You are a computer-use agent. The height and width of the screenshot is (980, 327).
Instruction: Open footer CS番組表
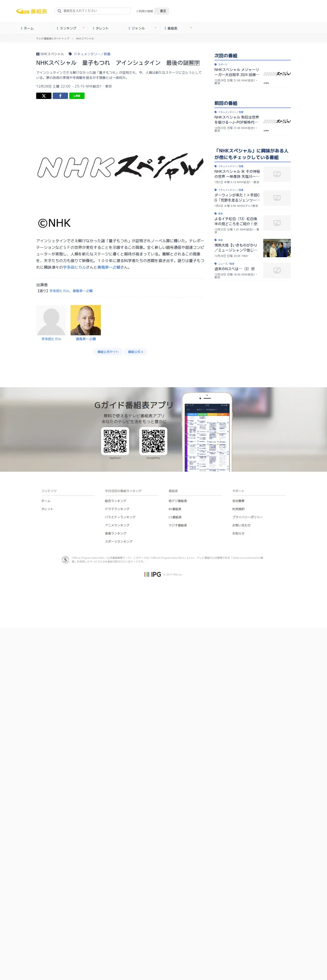point(175,517)
